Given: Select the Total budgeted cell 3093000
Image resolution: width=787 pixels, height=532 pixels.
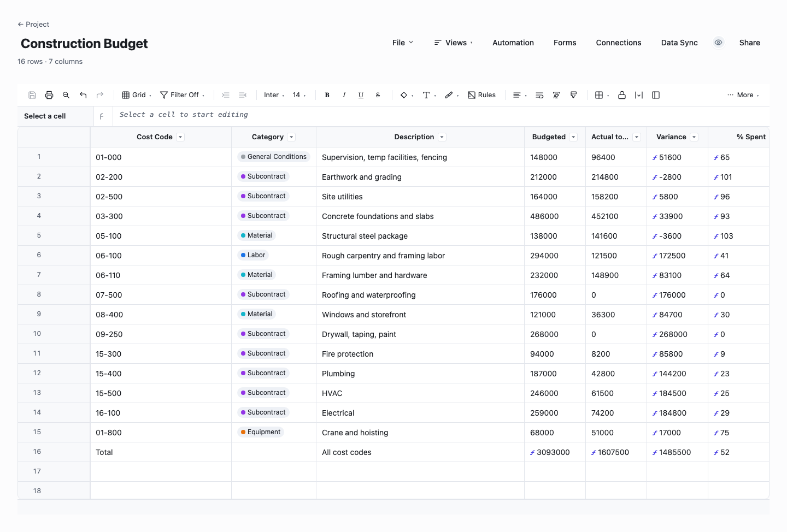Looking at the screenshot, I should (555, 452).
